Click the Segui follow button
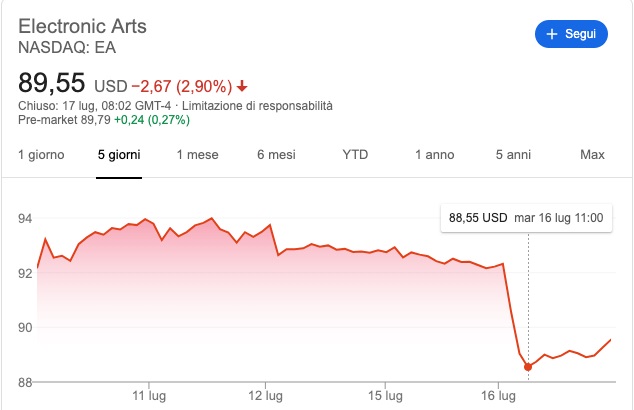The width and height of the screenshot is (634, 410). point(571,34)
